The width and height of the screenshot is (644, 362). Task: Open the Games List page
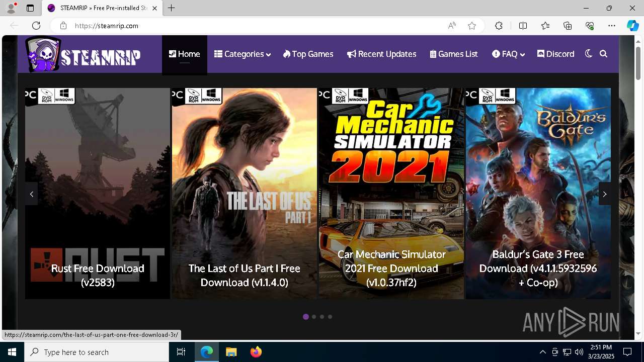pos(454,54)
